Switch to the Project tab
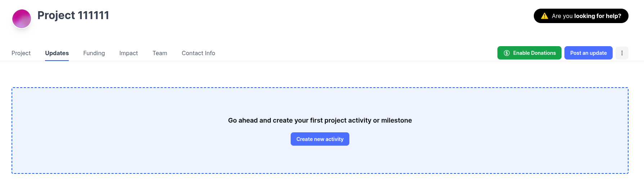 21,53
